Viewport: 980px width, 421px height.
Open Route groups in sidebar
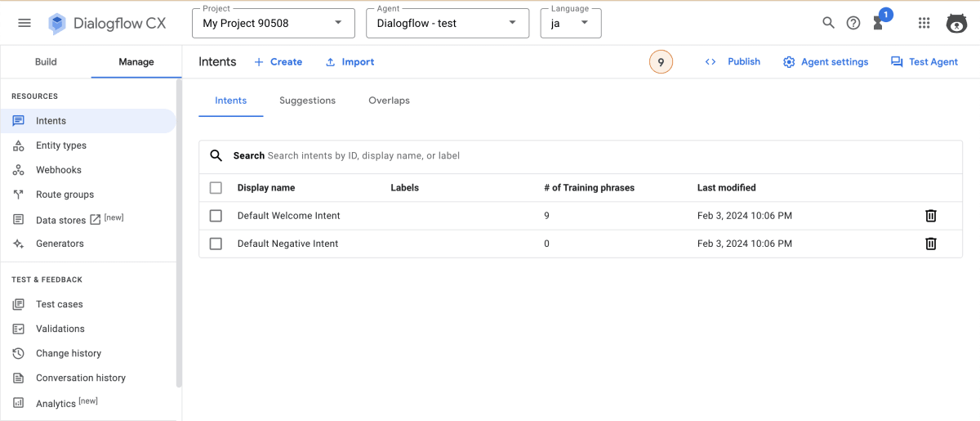tap(65, 195)
